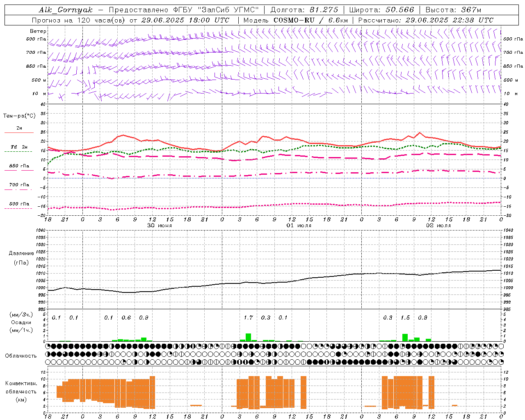Click the longitude value Долгота: 81.275
Image resolution: width=525 pixels, height=420 pixels.
(305, 10)
